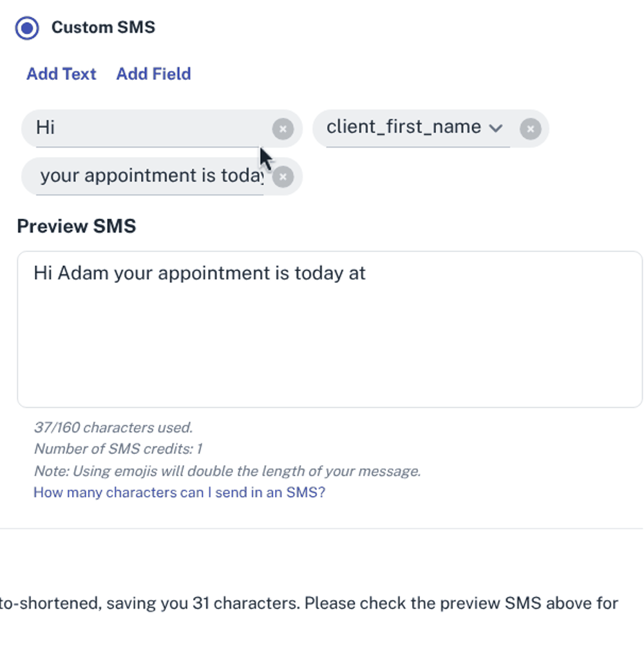Remove the "Hi" text chip
Image resolution: width=644 pixels, height=646 pixels.
283,129
